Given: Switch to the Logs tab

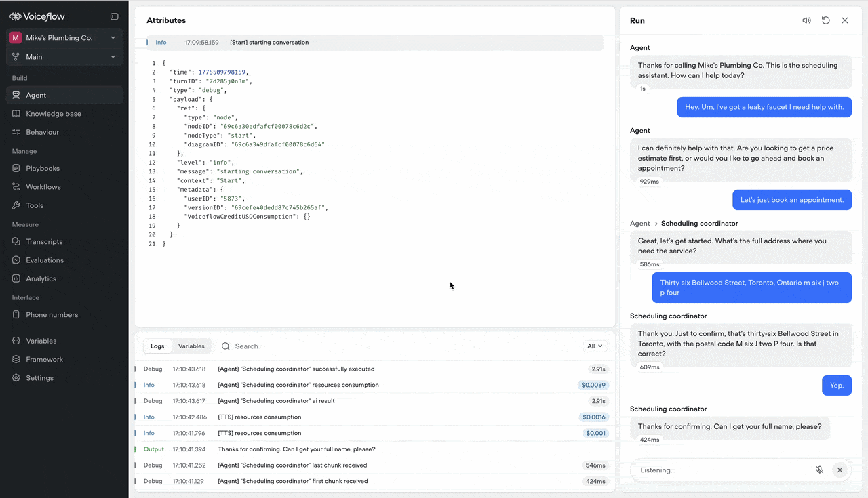Looking at the screenshot, I should pos(157,346).
